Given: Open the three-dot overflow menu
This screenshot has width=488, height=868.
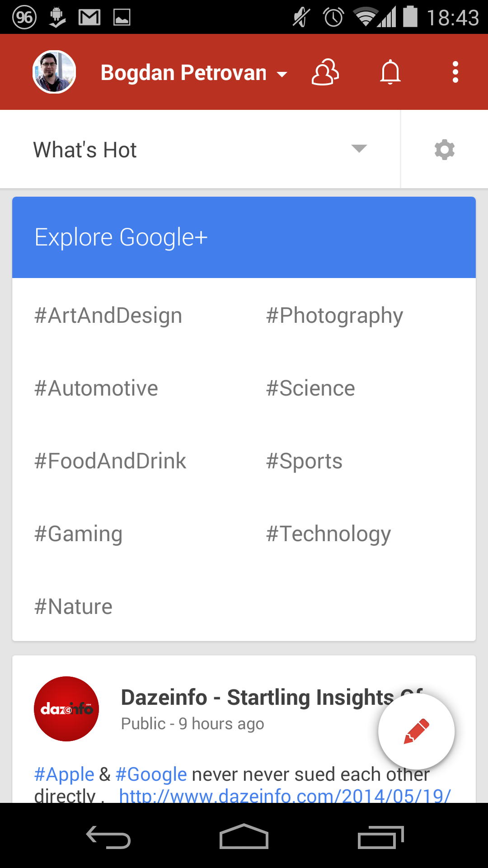Looking at the screenshot, I should (x=455, y=72).
